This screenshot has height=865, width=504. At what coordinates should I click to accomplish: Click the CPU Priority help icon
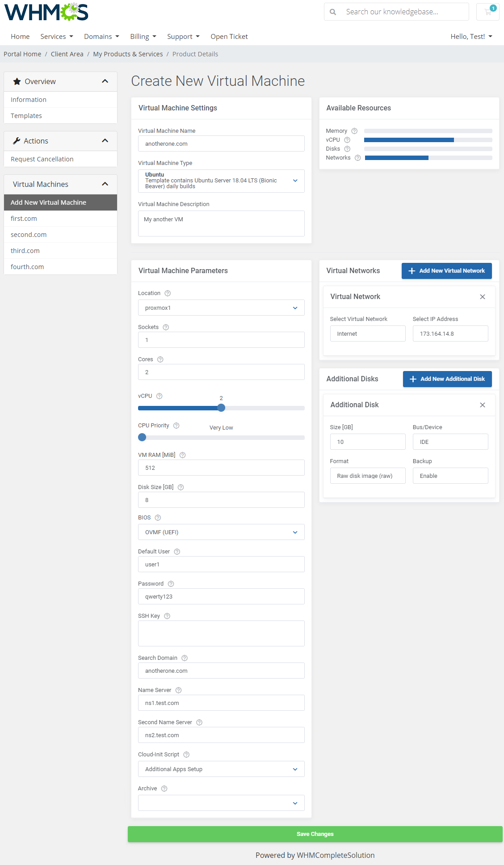pos(176,426)
